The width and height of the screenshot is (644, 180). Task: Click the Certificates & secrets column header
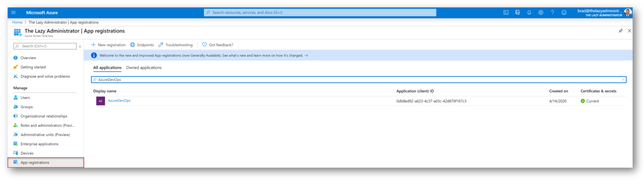click(598, 91)
